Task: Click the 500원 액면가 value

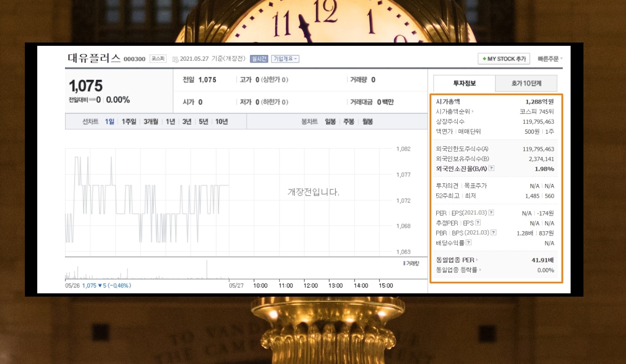Action: (532, 131)
